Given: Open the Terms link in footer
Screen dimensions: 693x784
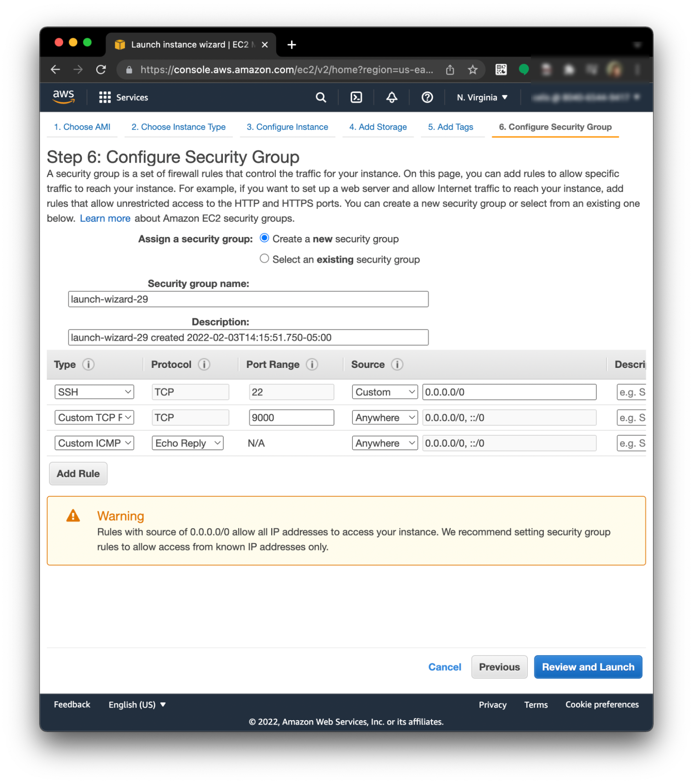Looking at the screenshot, I should (x=536, y=704).
